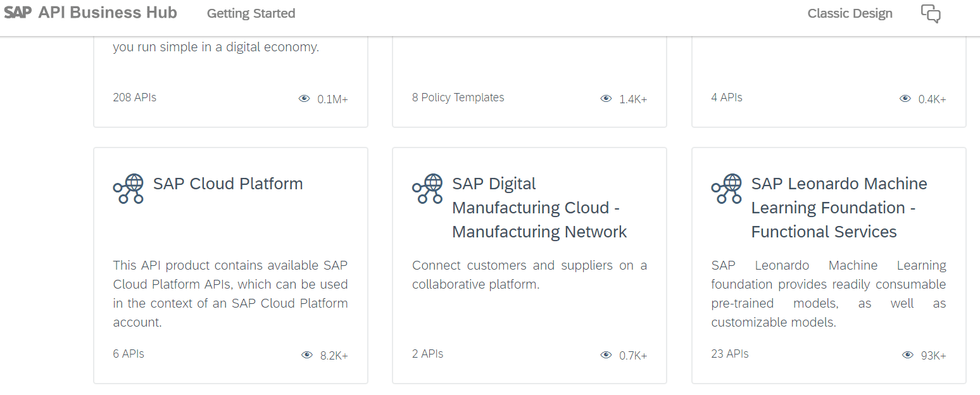Open SAP Digital Manufacturing Cloud - Manufacturing Network
Viewport: 980px width, 395px height.
click(x=539, y=208)
